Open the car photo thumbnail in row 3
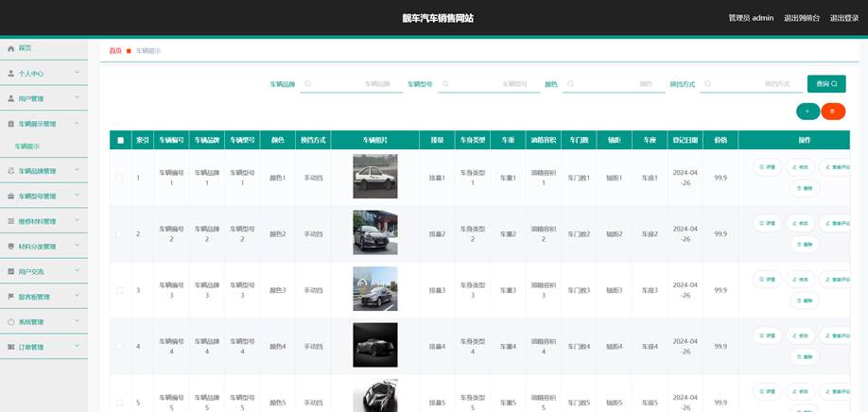Viewport: 868px width, 412px height. 374,288
